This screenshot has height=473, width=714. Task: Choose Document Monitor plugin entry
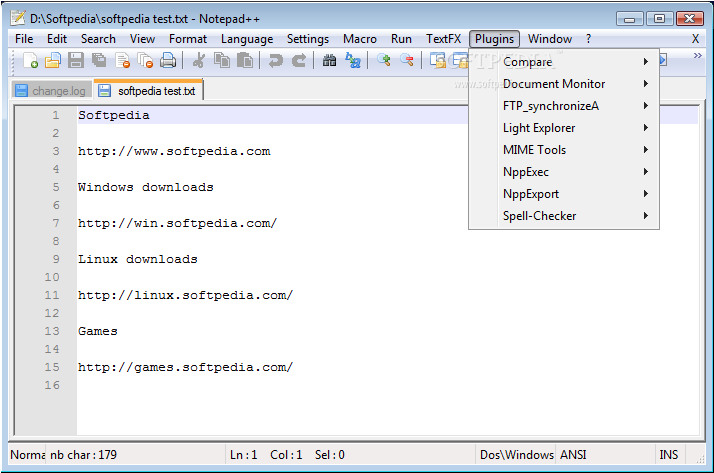(564, 83)
